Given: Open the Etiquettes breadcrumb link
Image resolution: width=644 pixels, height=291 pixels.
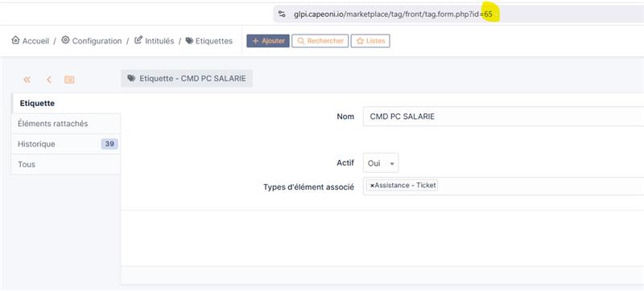Looking at the screenshot, I should pos(213,41).
